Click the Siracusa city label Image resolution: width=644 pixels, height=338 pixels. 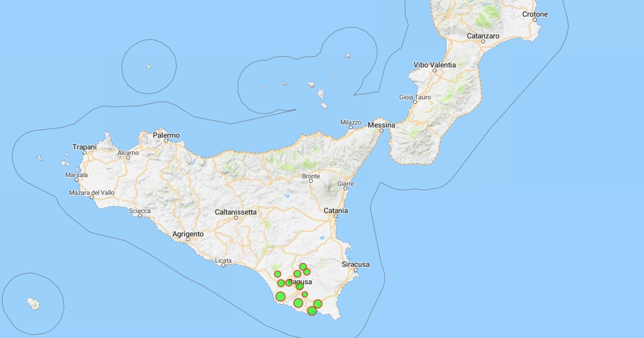click(x=356, y=264)
